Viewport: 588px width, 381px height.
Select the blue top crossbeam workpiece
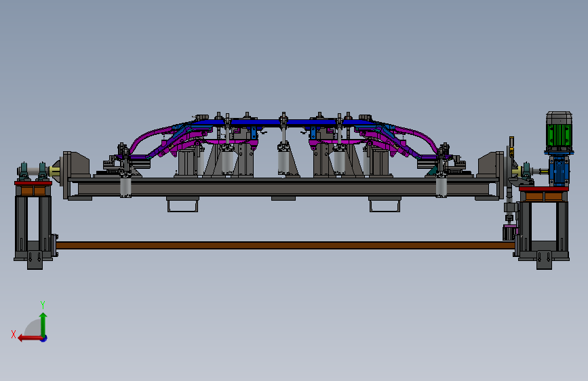[x=284, y=123]
